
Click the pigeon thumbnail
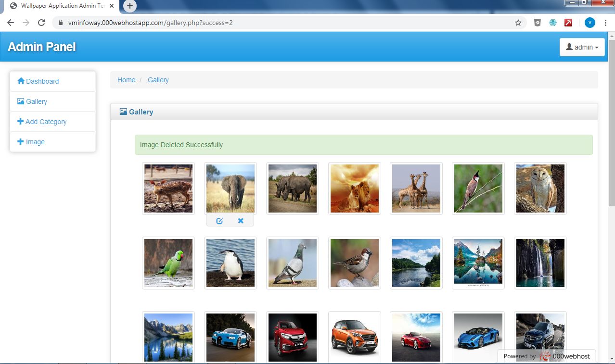click(x=293, y=263)
